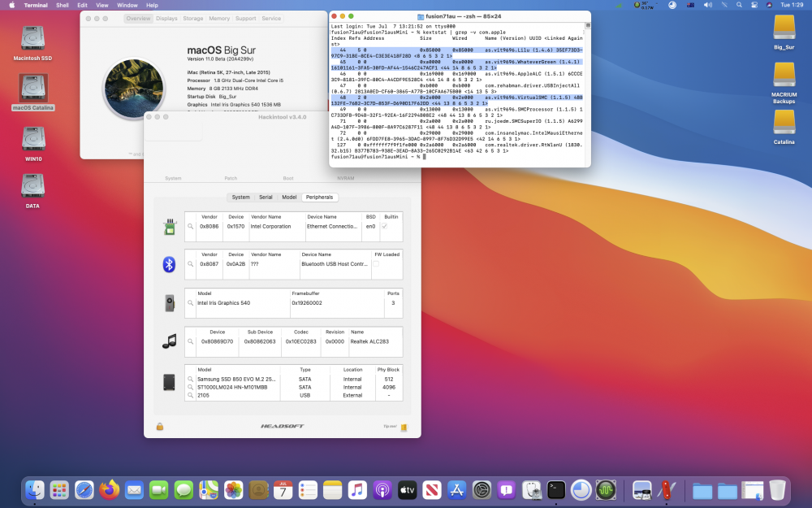Select the Peripherals tab
Viewport: 812px width, 508px height.
[319, 197]
